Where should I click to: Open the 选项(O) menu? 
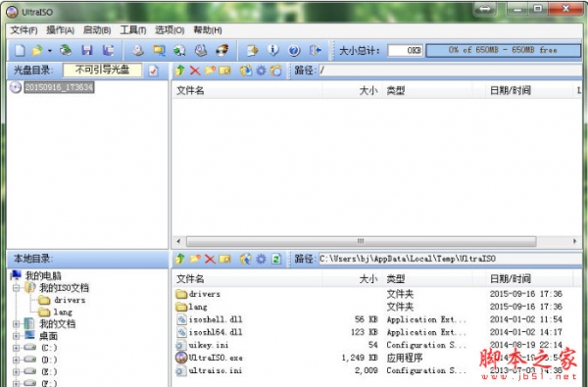point(170,30)
